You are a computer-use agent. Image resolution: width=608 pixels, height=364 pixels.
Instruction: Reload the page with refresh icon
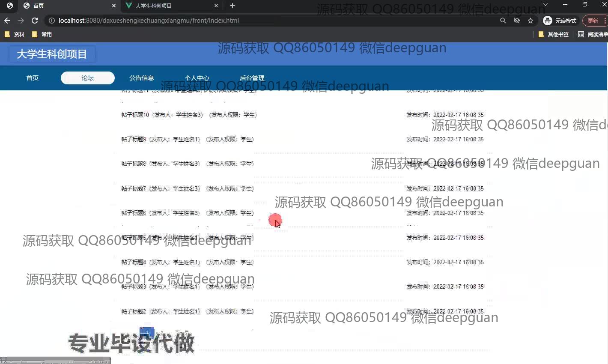(35, 21)
